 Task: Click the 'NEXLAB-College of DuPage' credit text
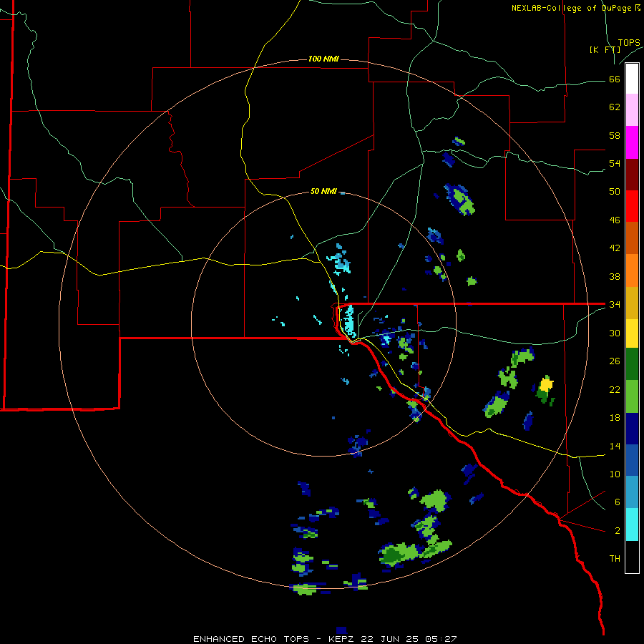571,8
